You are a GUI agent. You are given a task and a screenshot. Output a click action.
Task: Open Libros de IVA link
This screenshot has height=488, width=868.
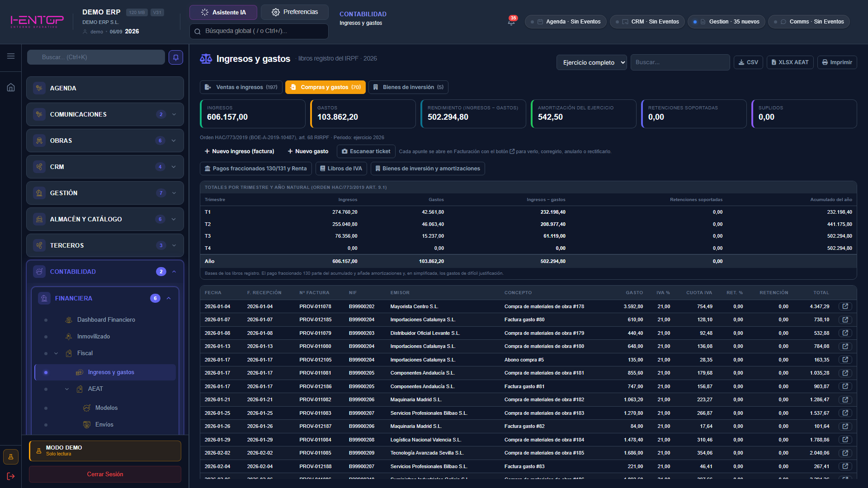point(341,169)
